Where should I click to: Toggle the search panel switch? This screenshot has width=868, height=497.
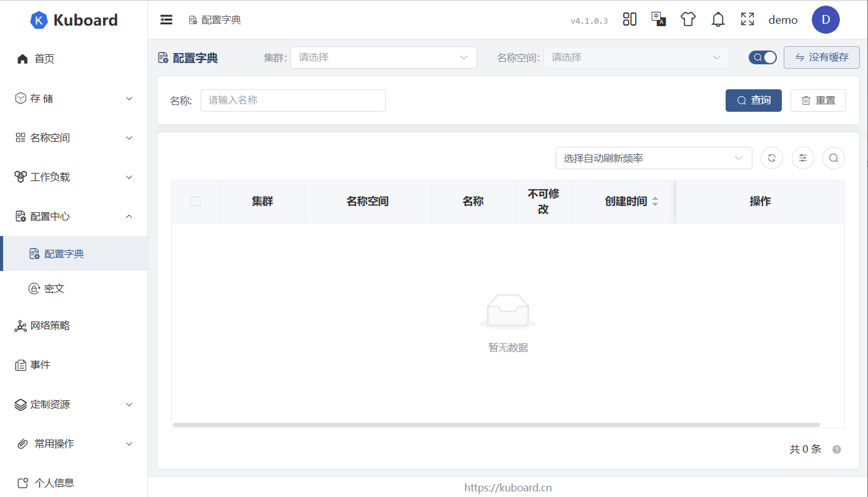(762, 57)
